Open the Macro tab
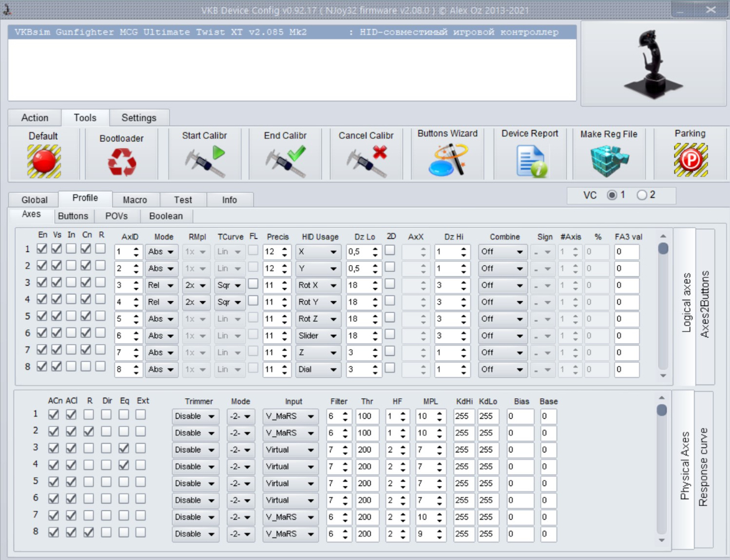 (135, 200)
